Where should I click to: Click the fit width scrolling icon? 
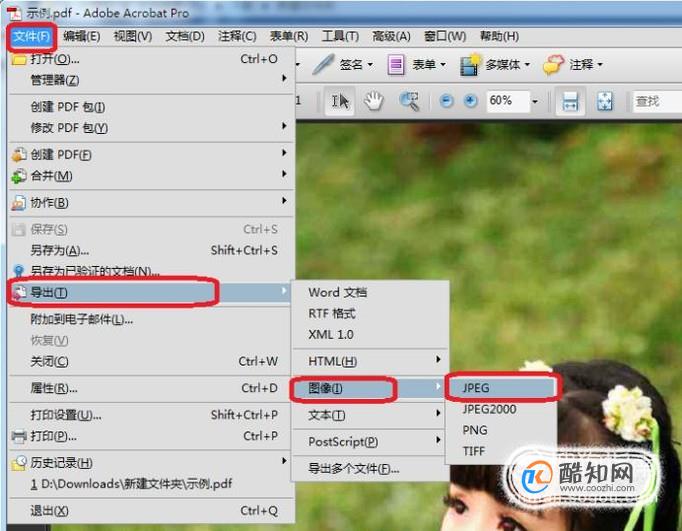[570, 101]
